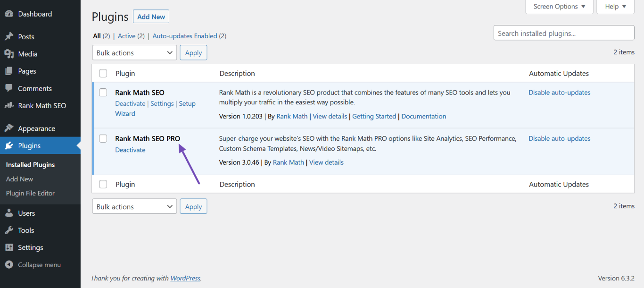This screenshot has width=644, height=288.
Task: Click the Version 3.0.46 text
Action: click(239, 162)
